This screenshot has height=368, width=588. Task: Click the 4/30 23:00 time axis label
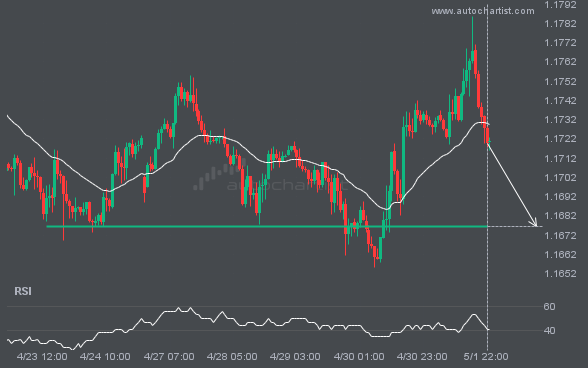pos(422,356)
